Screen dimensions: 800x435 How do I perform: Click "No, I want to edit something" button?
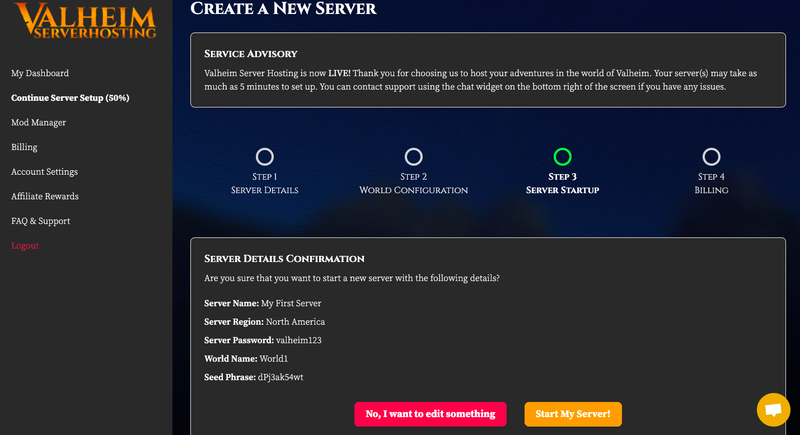[430, 414]
